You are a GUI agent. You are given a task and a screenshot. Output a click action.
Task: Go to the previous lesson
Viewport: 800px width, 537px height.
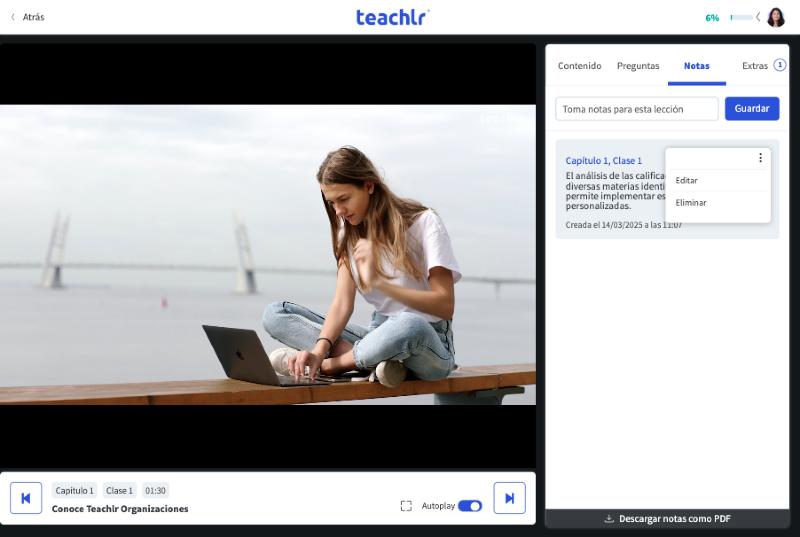26,498
